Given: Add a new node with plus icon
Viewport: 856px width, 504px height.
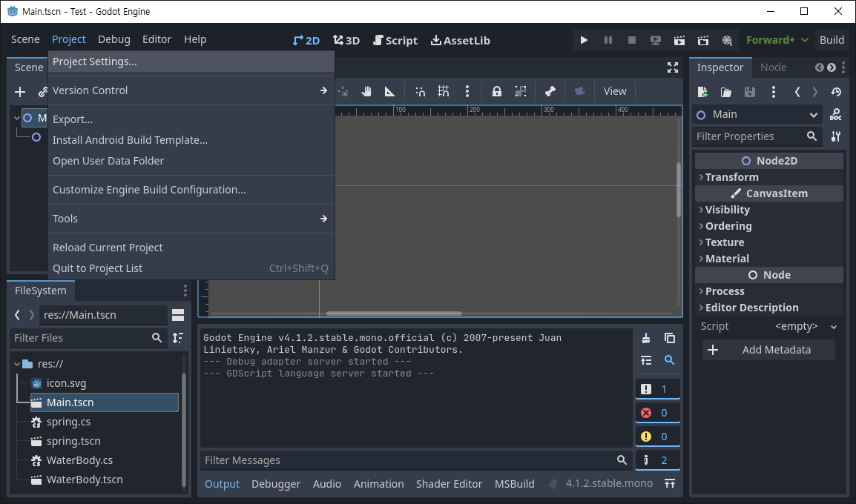Looking at the screenshot, I should (x=20, y=92).
